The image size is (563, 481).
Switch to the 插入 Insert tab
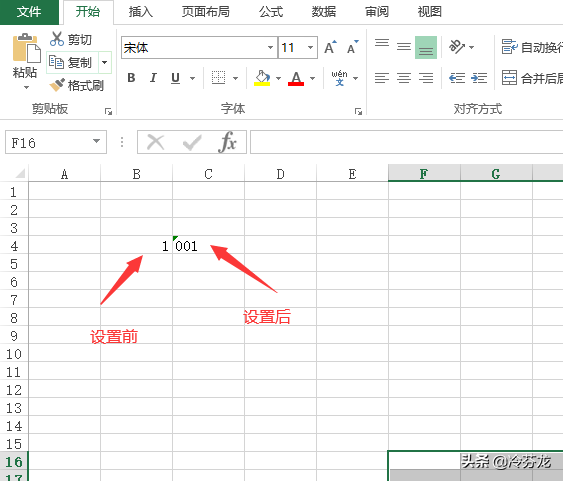click(x=141, y=11)
